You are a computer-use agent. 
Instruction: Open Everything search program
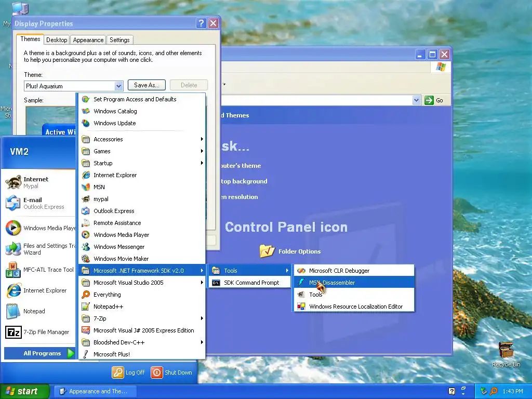(x=142, y=295)
